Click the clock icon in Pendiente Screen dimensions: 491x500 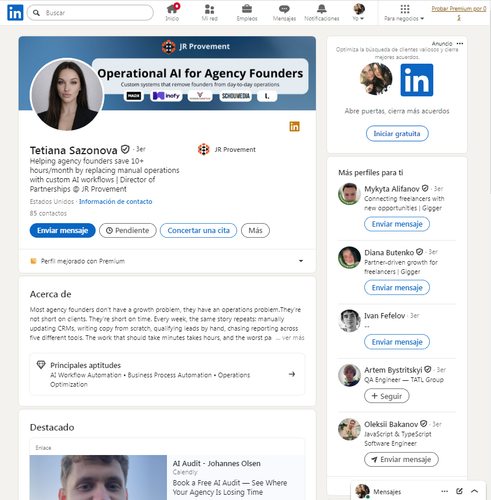[109, 230]
